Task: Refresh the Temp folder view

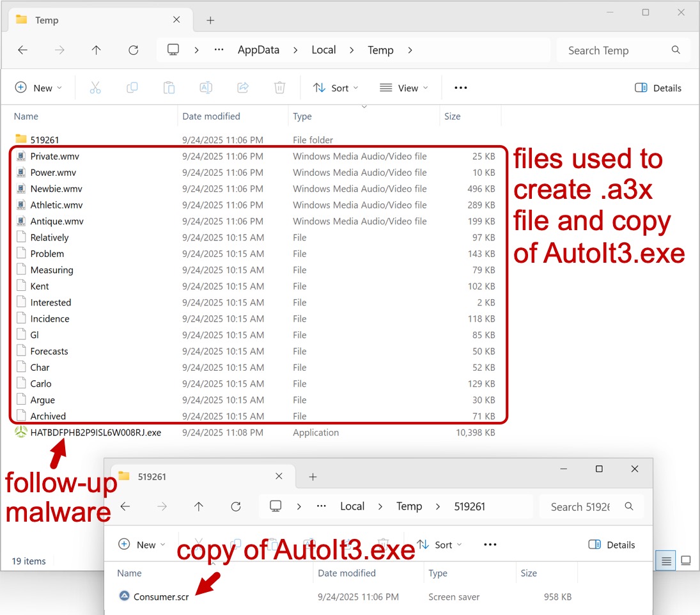Action: pos(133,51)
